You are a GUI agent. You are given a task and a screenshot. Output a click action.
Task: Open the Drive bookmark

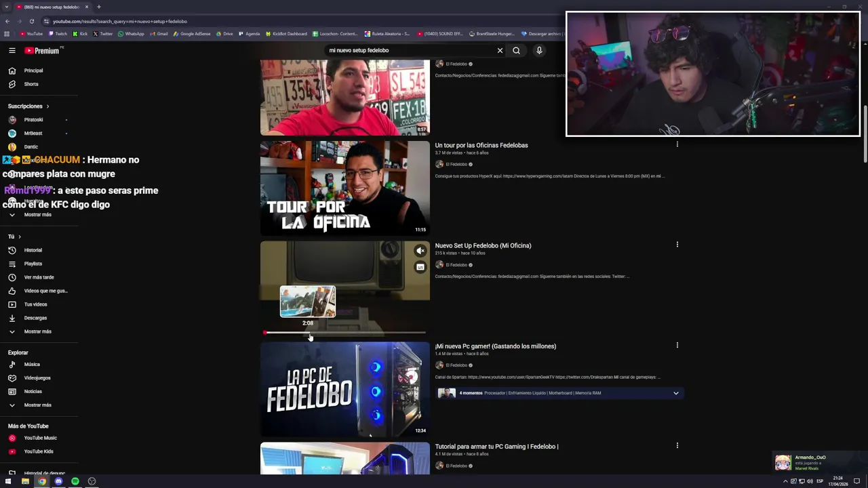point(224,33)
